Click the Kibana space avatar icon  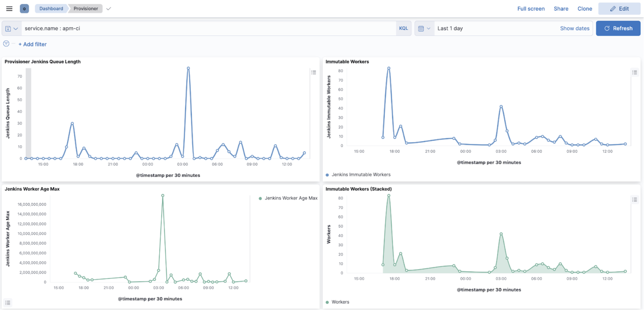(24, 8)
